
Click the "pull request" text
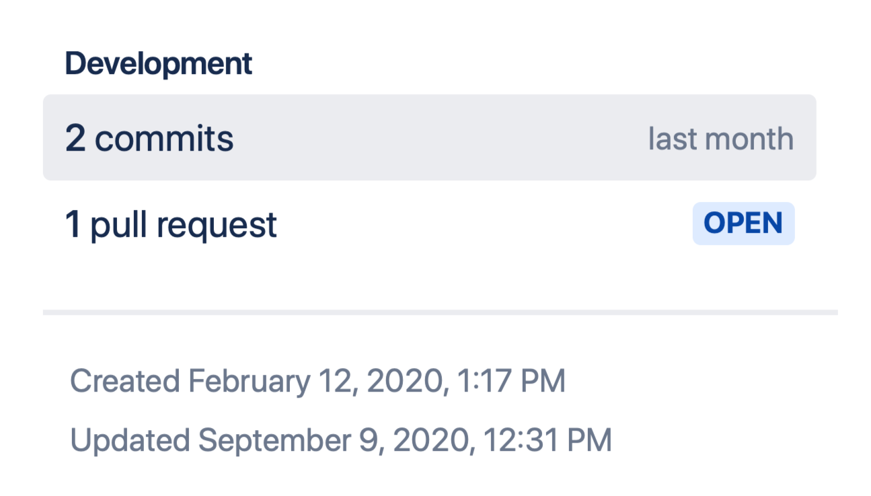coord(184,224)
